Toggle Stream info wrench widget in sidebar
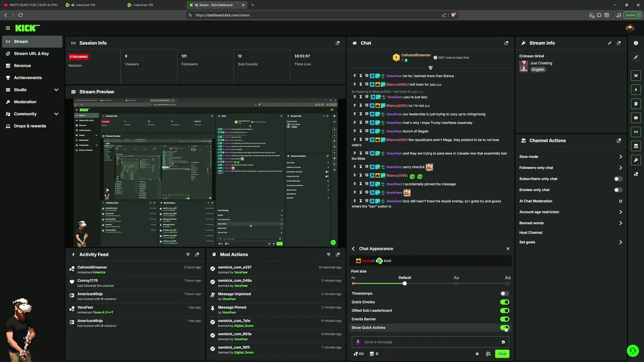Screen dimensions: 644x362 pos(636,160)
